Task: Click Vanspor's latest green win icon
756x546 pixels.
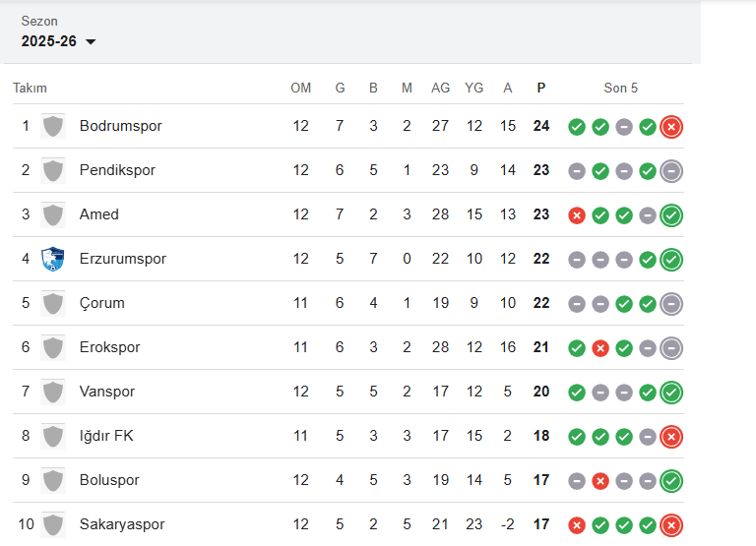Action: (x=671, y=393)
